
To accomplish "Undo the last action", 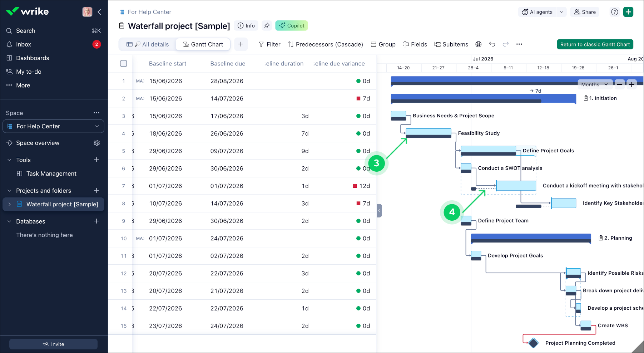I will tap(492, 44).
